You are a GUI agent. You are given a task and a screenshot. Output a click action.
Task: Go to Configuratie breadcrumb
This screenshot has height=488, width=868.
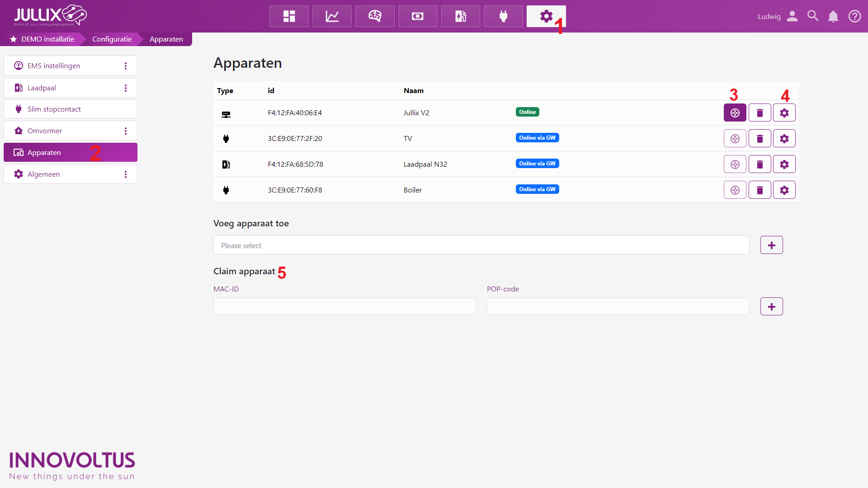tap(112, 39)
